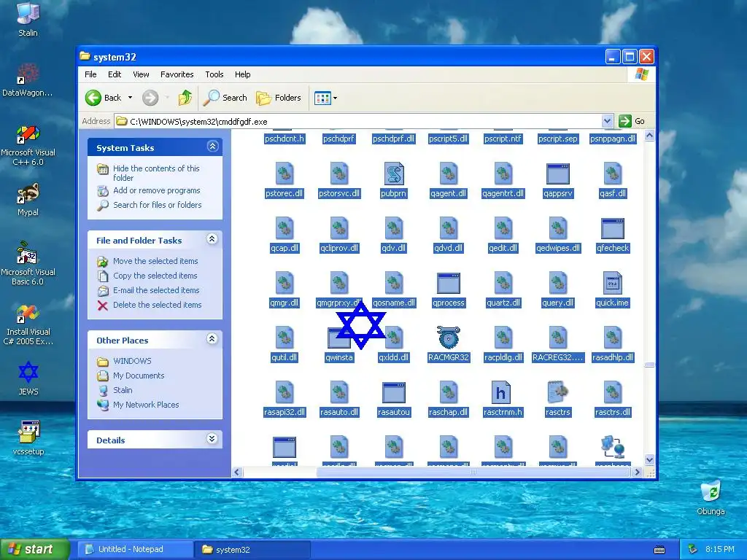Select the rasautou application icon
747x560 pixels.
pos(393,393)
